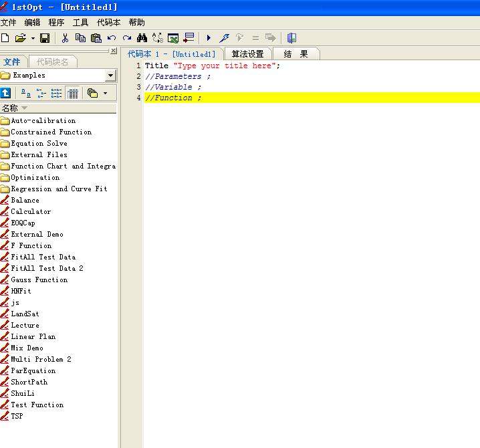Click the Redo arrow icon
The height and width of the screenshot is (448, 480).
click(127, 38)
